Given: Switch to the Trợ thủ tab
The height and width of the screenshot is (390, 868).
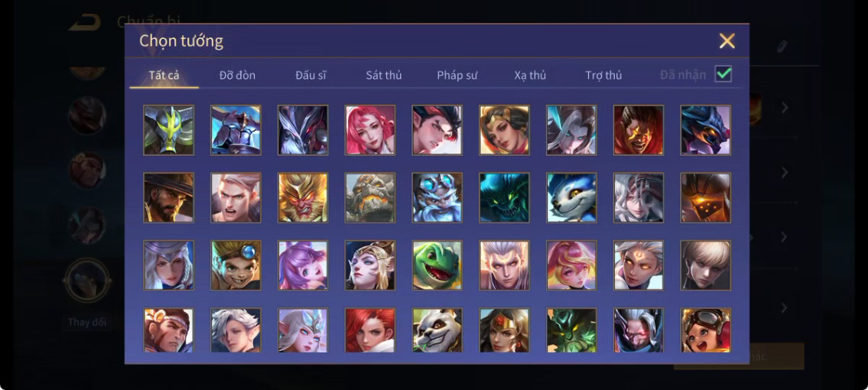Looking at the screenshot, I should pyautogui.click(x=603, y=75).
